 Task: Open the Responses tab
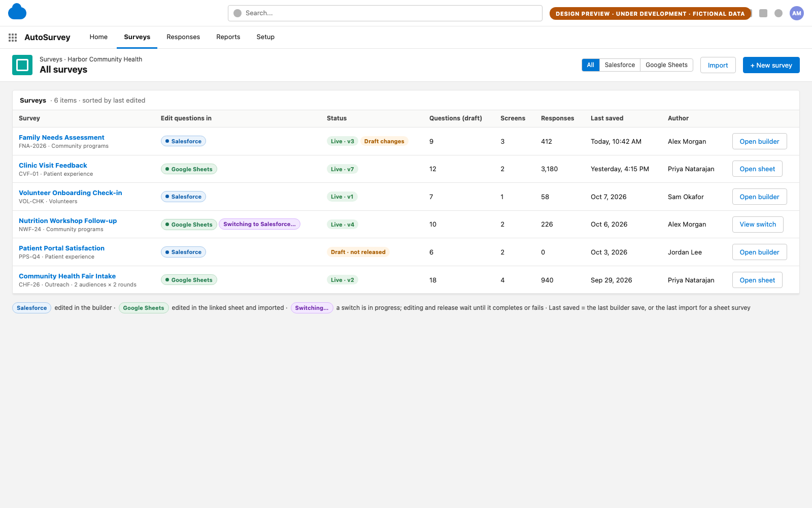pyautogui.click(x=183, y=37)
